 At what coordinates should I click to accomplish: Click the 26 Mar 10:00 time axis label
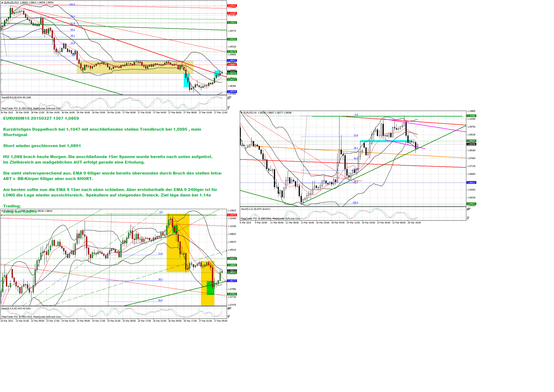(22, 113)
